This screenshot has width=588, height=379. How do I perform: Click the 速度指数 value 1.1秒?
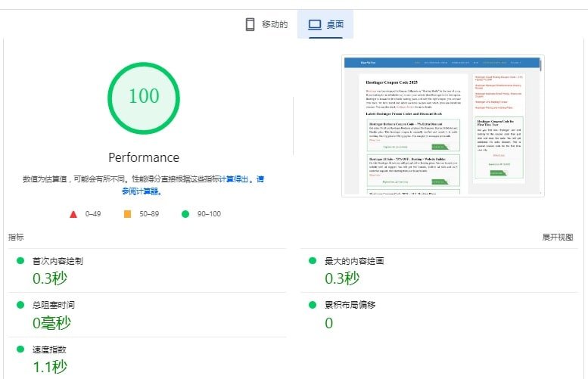point(50,367)
